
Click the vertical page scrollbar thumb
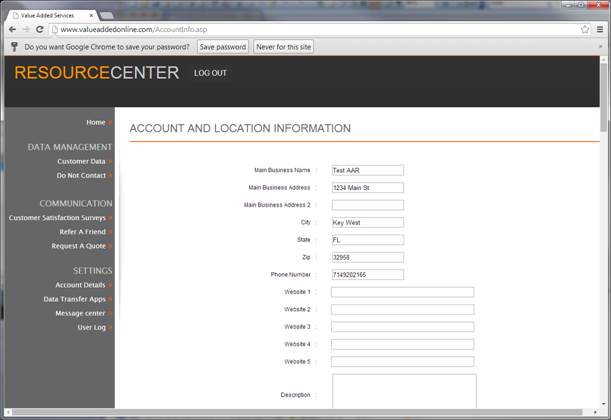(x=604, y=97)
